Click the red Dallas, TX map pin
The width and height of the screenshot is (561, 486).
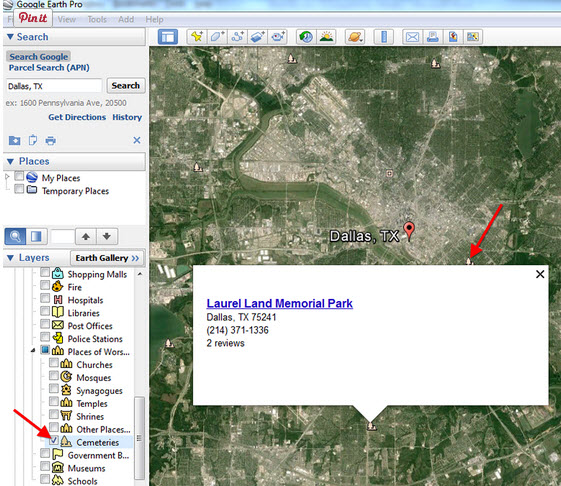coord(409,230)
